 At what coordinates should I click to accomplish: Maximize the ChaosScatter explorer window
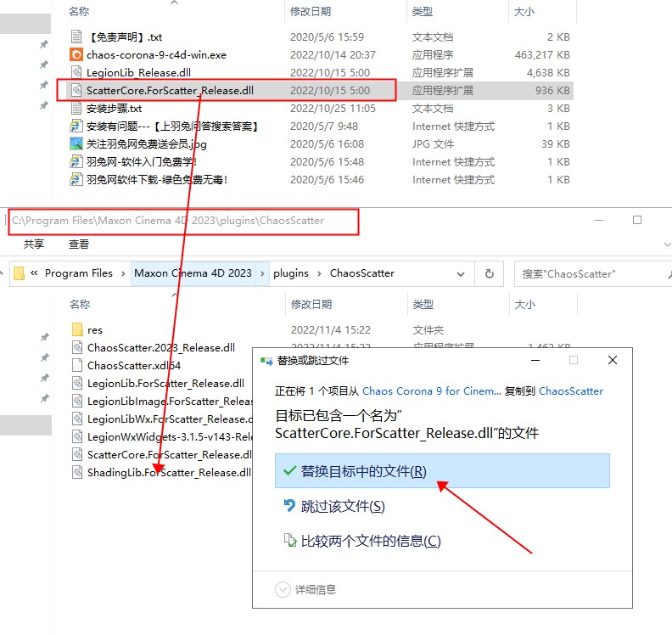pos(637,220)
